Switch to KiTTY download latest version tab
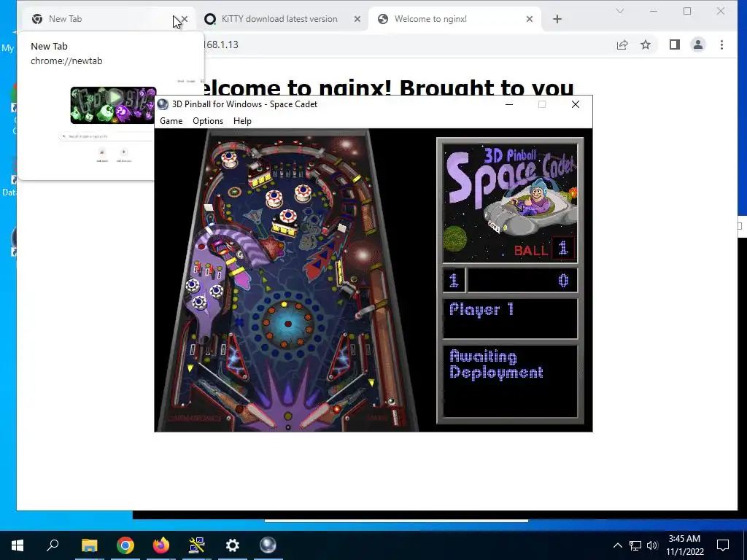Image resolution: width=747 pixels, height=560 pixels. point(279,19)
